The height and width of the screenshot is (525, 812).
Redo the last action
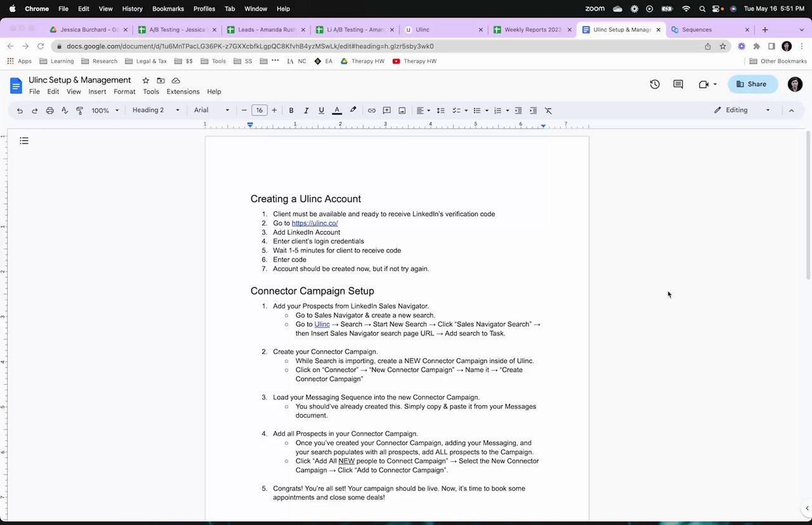(x=34, y=110)
